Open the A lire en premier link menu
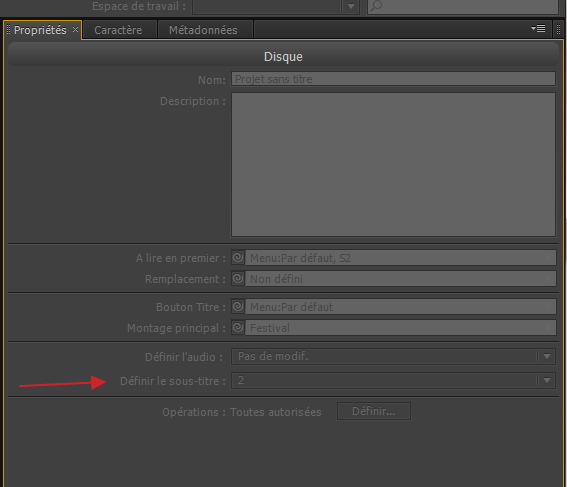This screenshot has height=487, width=567. click(x=401, y=258)
